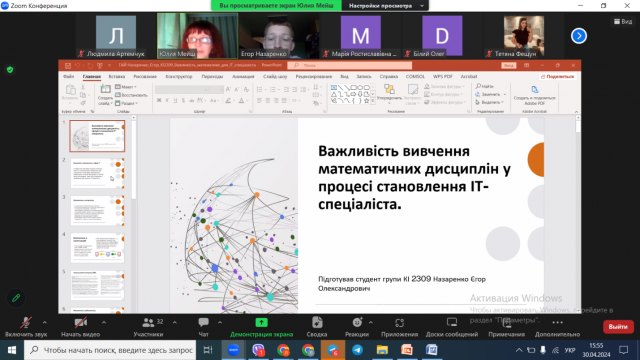This screenshot has height=360, width=640.
Task: Open Примечания notes tool
Action: 507,327
